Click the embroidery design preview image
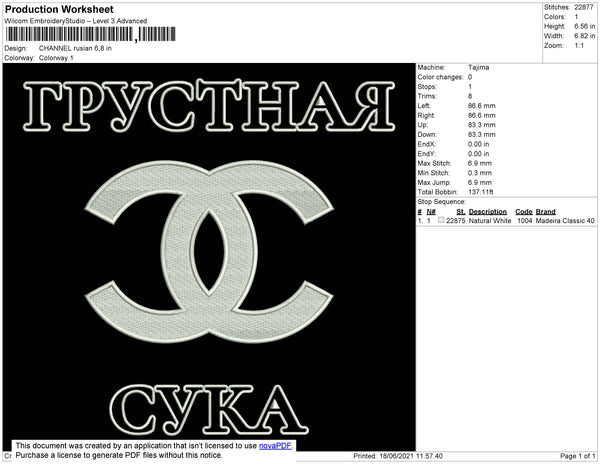 [x=209, y=257]
